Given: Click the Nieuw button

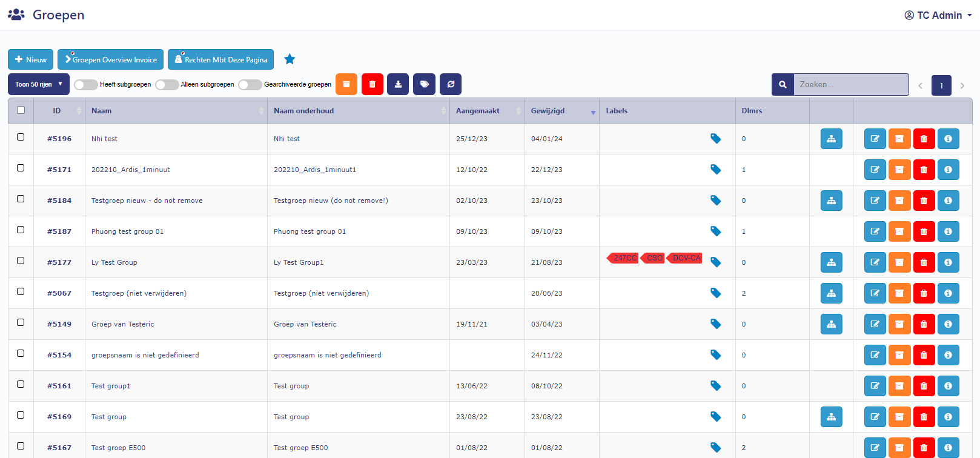Looking at the screenshot, I should click(x=30, y=59).
